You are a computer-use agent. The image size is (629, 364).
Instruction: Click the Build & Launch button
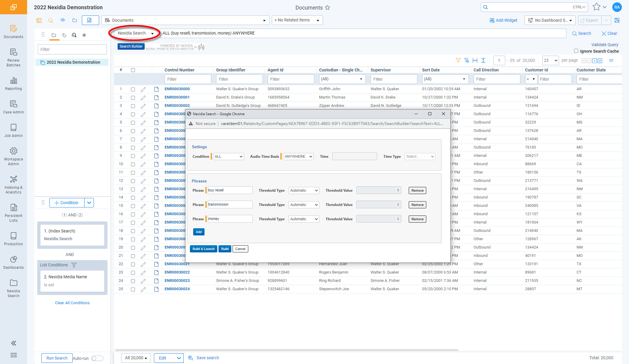tap(203, 249)
